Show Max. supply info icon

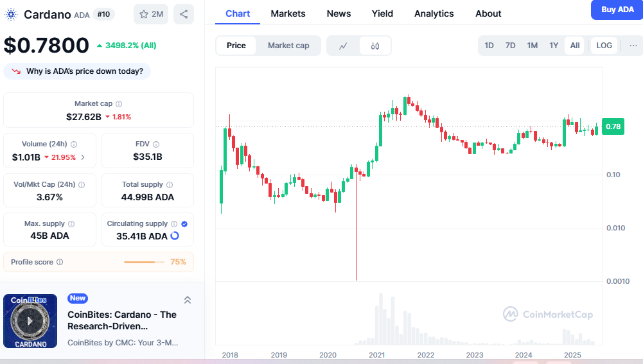(x=71, y=224)
